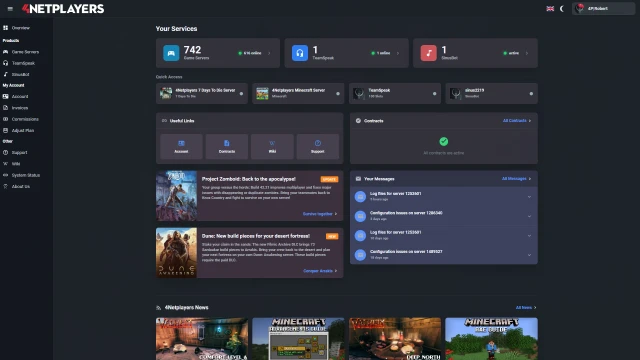Click the About Us sidebar icon

[5, 187]
